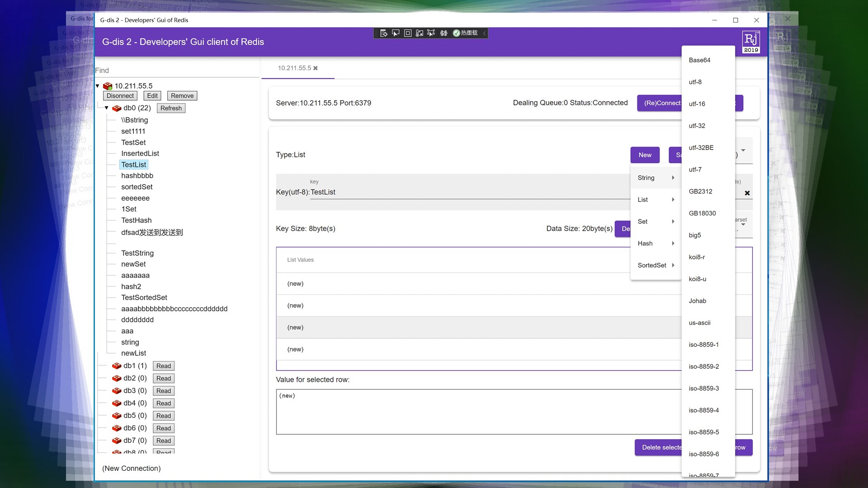Click the thermometer layout icon in debug toolbar
Screen dimensions: 868x488
coord(420,33)
